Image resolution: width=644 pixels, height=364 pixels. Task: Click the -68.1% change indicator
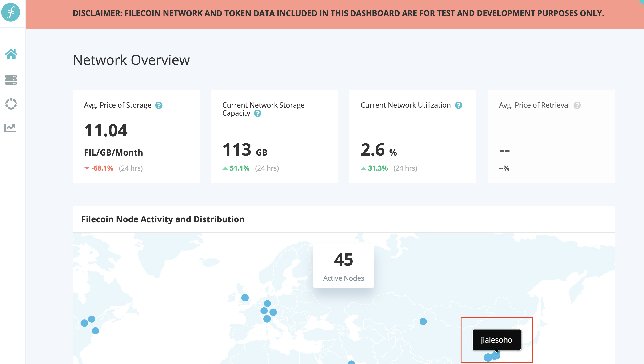pyautogui.click(x=99, y=168)
